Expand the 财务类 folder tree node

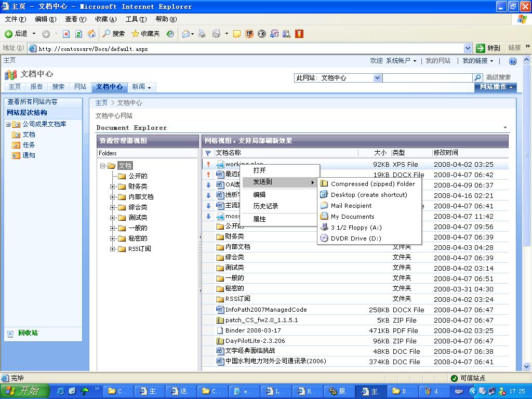point(112,187)
